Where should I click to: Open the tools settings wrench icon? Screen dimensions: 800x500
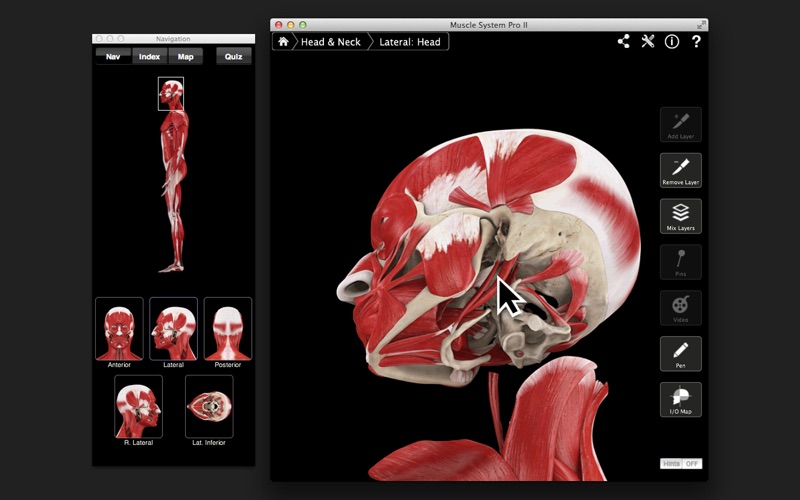648,42
